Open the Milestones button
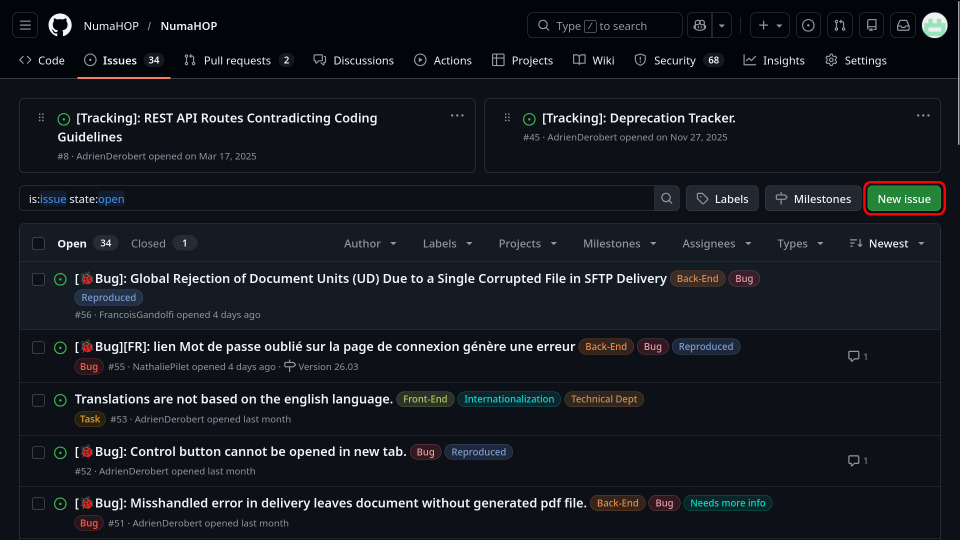The width and height of the screenshot is (960, 540). pyautogui.click(x=813, y=198)
